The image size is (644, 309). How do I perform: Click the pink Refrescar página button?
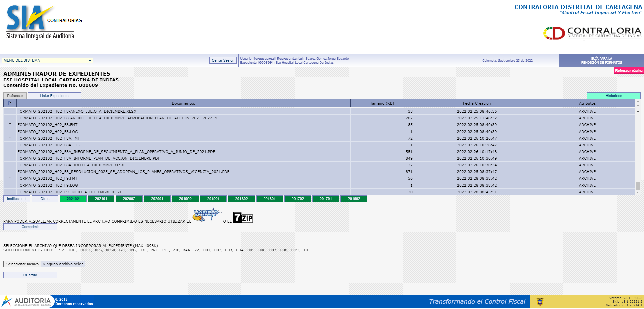(629, 71)
